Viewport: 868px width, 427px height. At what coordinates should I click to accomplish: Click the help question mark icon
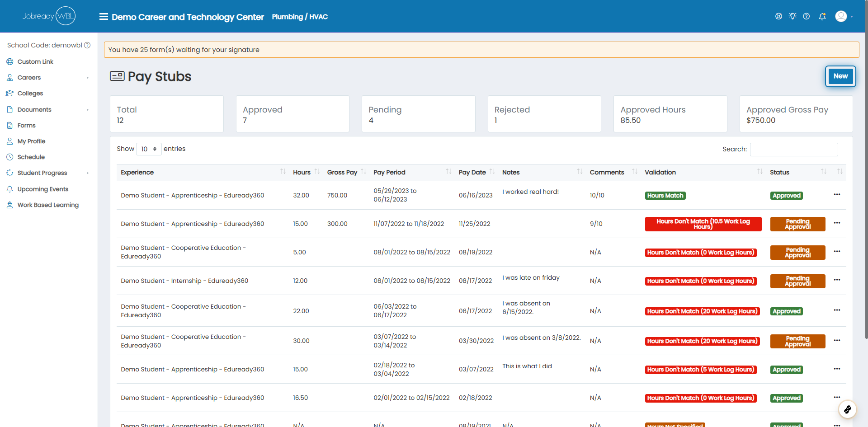click(x=806, y=16)
